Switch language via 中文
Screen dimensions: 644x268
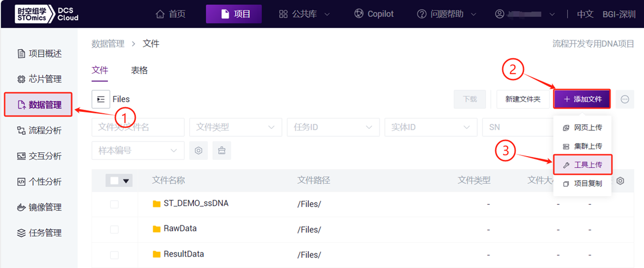click(585, 14)
